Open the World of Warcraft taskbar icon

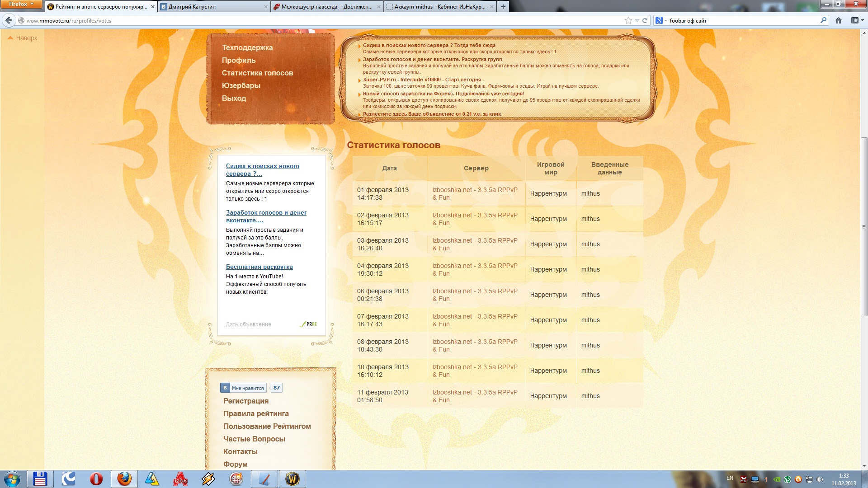[x=292, y=479]
